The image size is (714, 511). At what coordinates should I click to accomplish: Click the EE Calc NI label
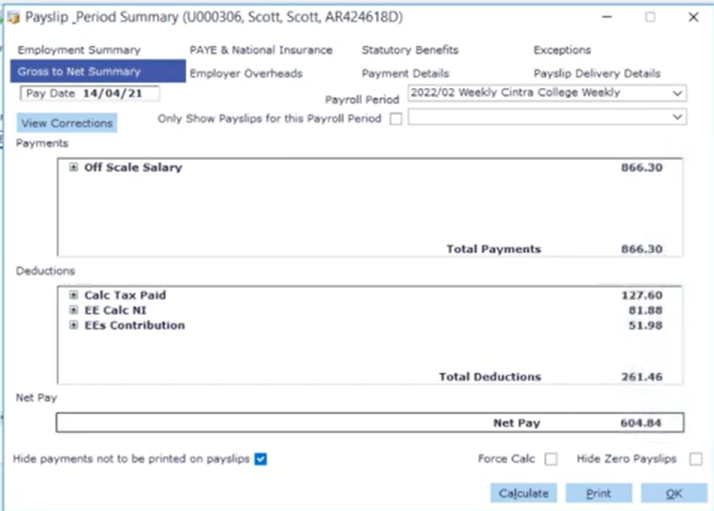[116, 310]
